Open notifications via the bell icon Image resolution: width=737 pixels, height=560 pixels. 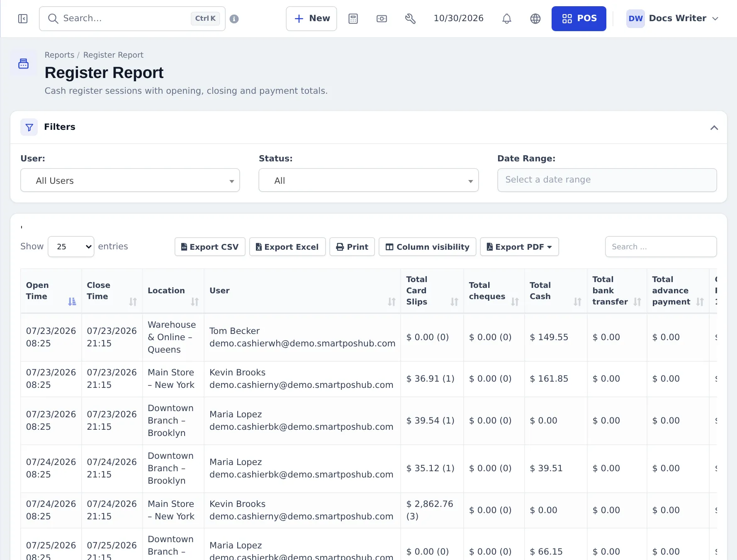tap(506, 19)
